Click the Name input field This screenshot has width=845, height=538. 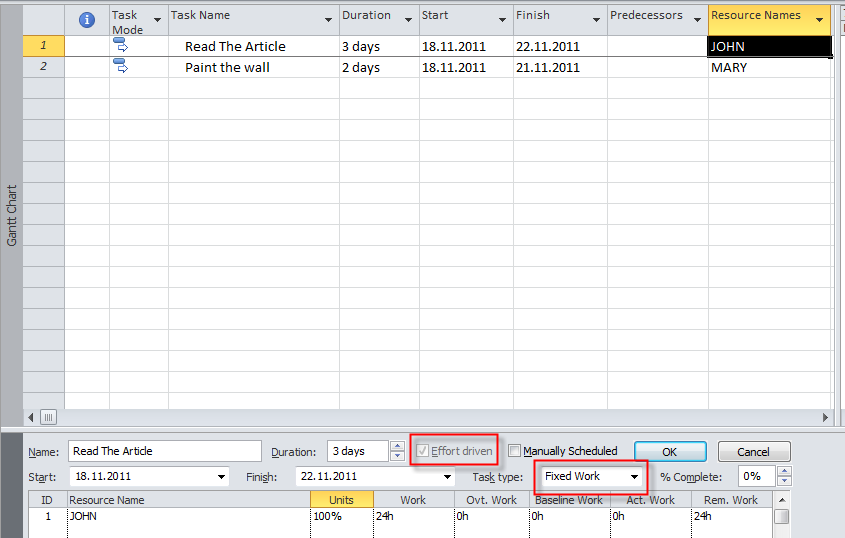(x=165, y=451)
